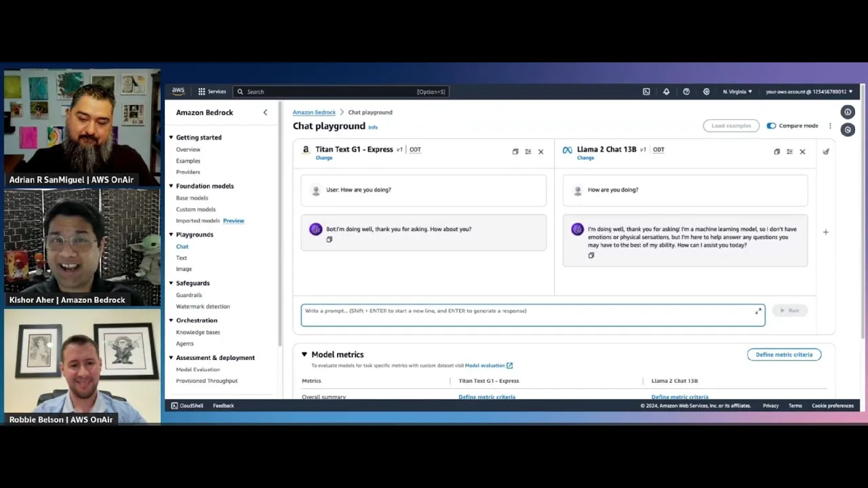Open Cookie preferences in the footer

pyautogui.click(x=833, y=405)
